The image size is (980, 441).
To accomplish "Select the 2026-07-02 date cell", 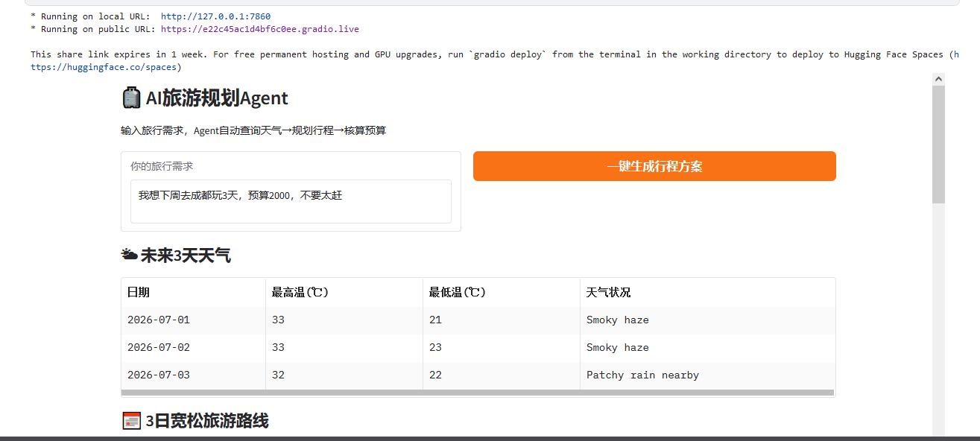I will coord(194,348).
